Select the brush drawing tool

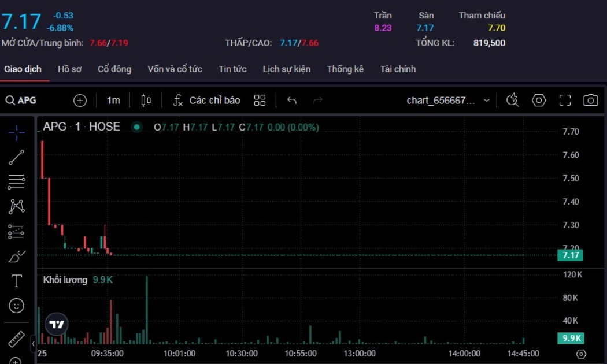16,257
